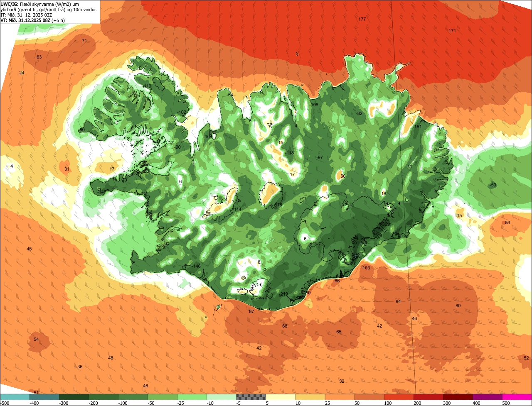Viewport: 532px width, 406px height.
Task: Click the map value '-114'
Action: 237,209
